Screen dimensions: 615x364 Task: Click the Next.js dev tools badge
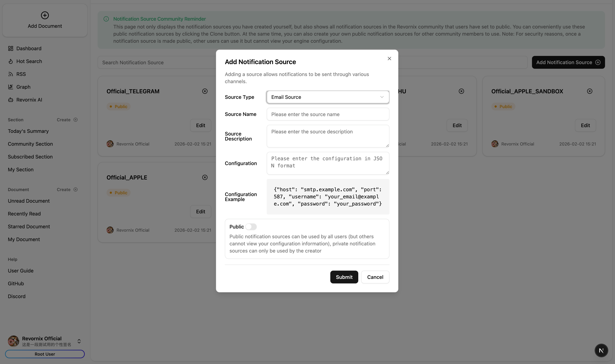click(601, 350)
